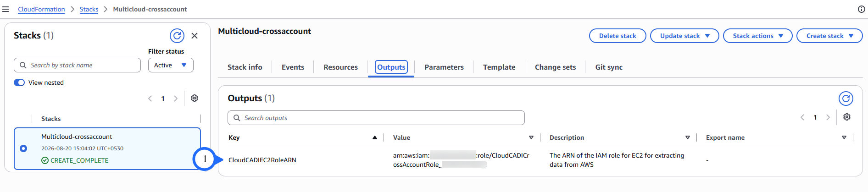Open the Change sets tab
The width and height of the screenshot is (868, 192).
click(x=555, y=67)
